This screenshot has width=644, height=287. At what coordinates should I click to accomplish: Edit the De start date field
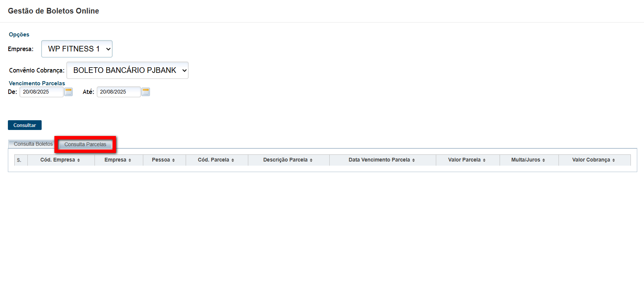point(42,92)
